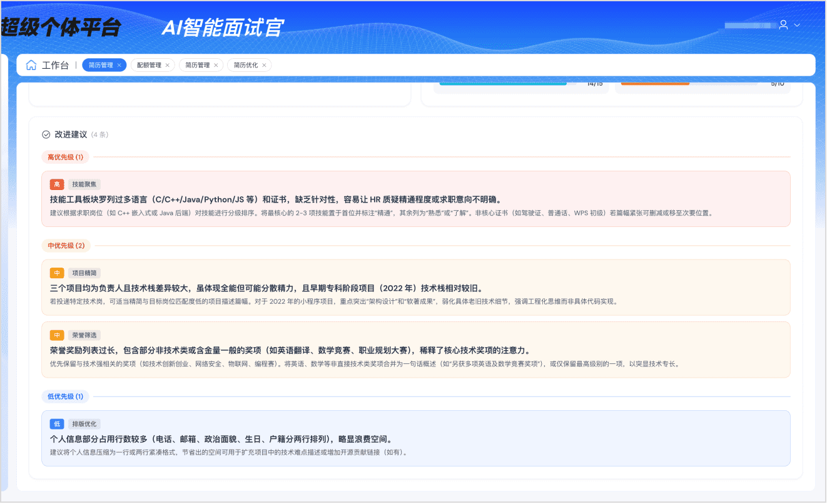Click the description starting 建议根据求职岗位
The width and height of the screenshot is (827, 504).
381,213
